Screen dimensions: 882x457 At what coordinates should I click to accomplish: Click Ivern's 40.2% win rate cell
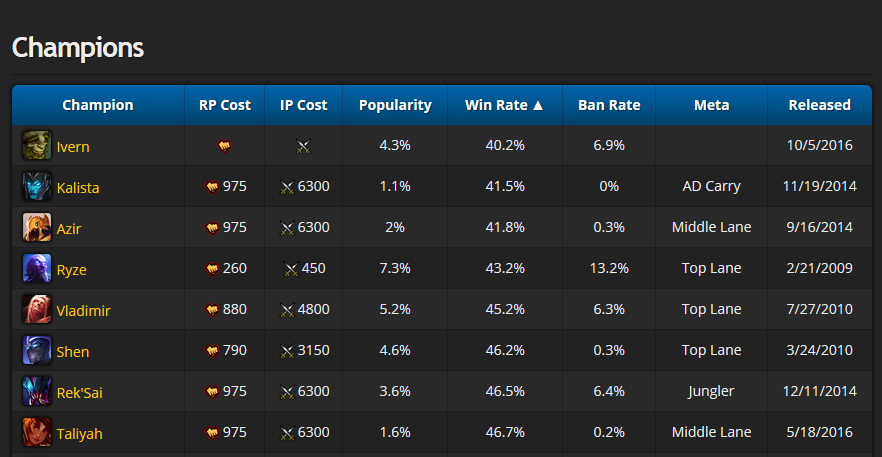pyautogui.click(x=505, y=145)
